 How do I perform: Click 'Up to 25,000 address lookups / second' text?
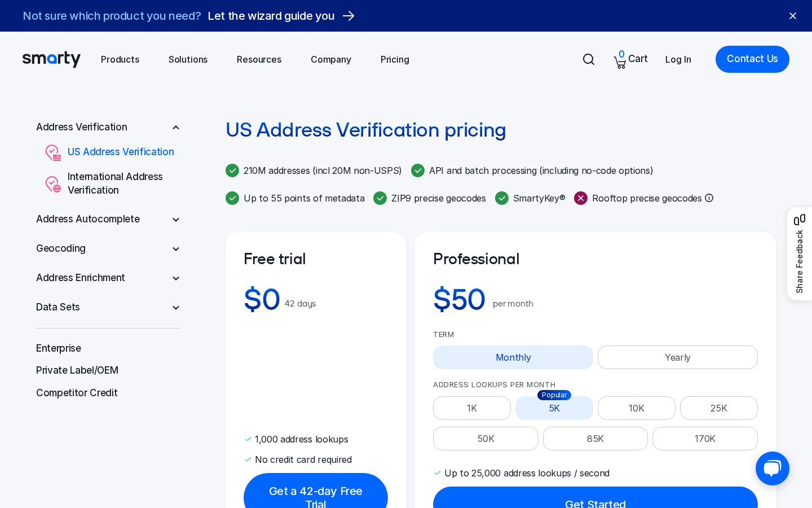tap(527, 473)
